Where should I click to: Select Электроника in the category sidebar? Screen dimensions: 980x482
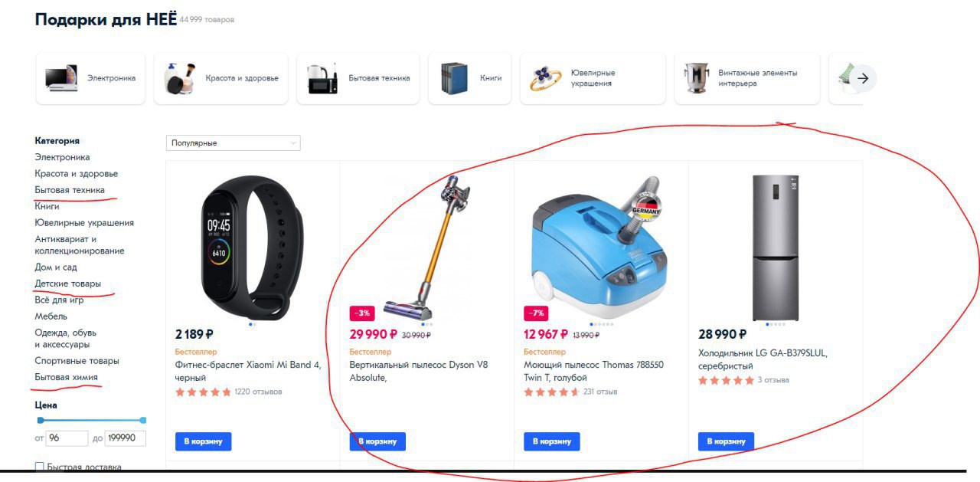[x=62, y=157]
